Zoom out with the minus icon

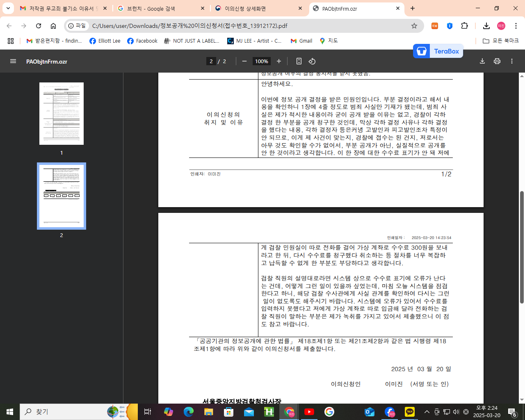pos(244,61)
